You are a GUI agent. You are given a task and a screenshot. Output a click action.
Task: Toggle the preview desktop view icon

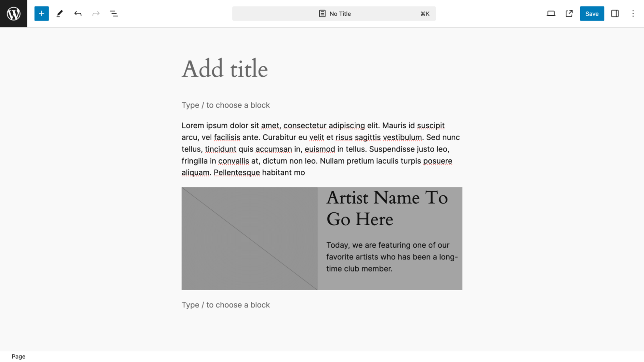pos(551,13)
